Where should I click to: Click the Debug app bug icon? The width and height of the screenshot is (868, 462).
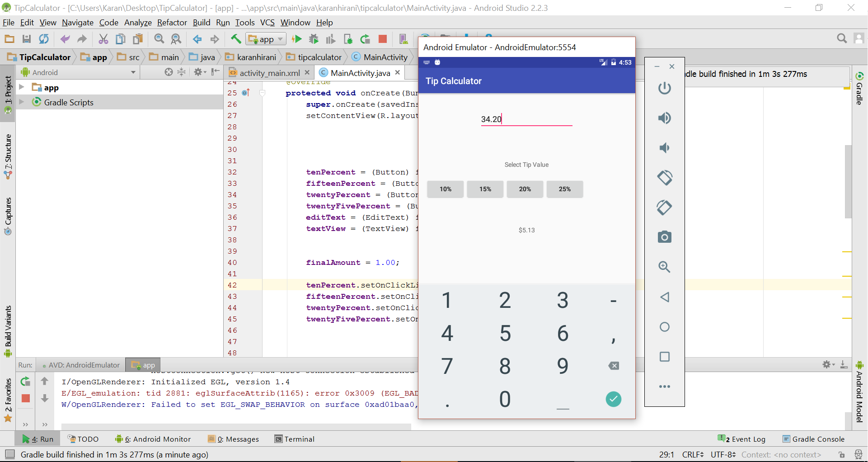click(314, 39)
